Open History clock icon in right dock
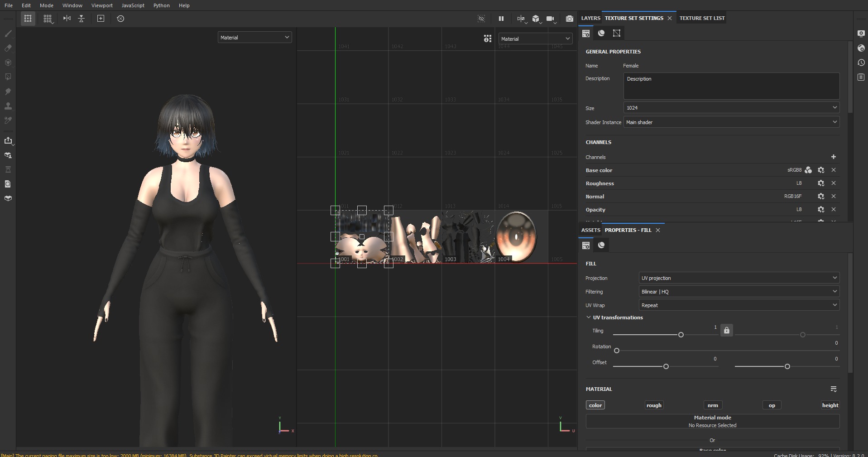Viewport: 868px width, 457px height. [x=861, y=63]
